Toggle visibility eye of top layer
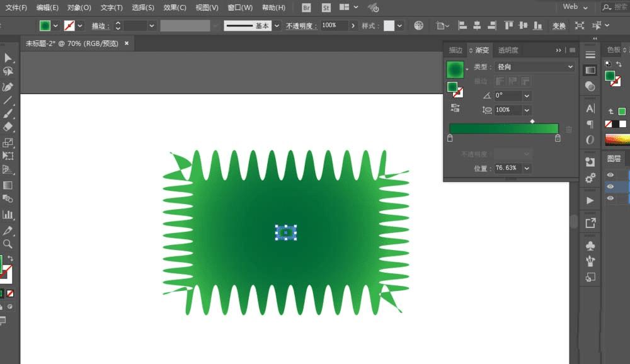 610,175
